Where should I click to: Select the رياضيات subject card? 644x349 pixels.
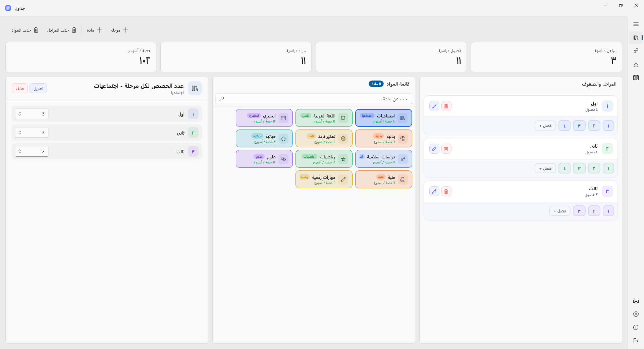point(324,159)
